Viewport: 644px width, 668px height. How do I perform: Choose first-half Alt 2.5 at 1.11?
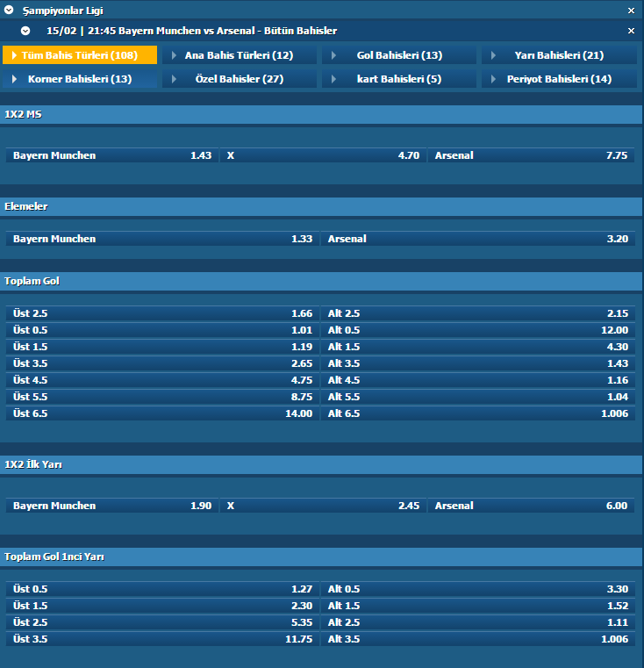pyautogui.click(x=478, y=622)
